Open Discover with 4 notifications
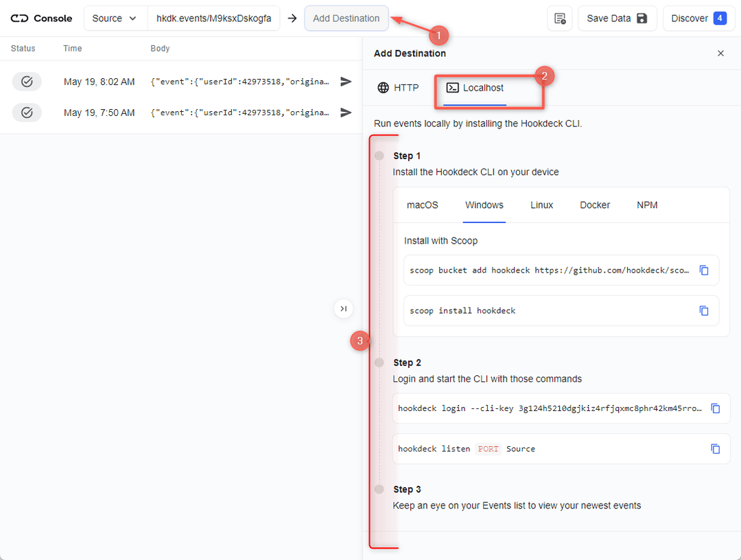Screen dimensions: 741x560 click(698, 18)
